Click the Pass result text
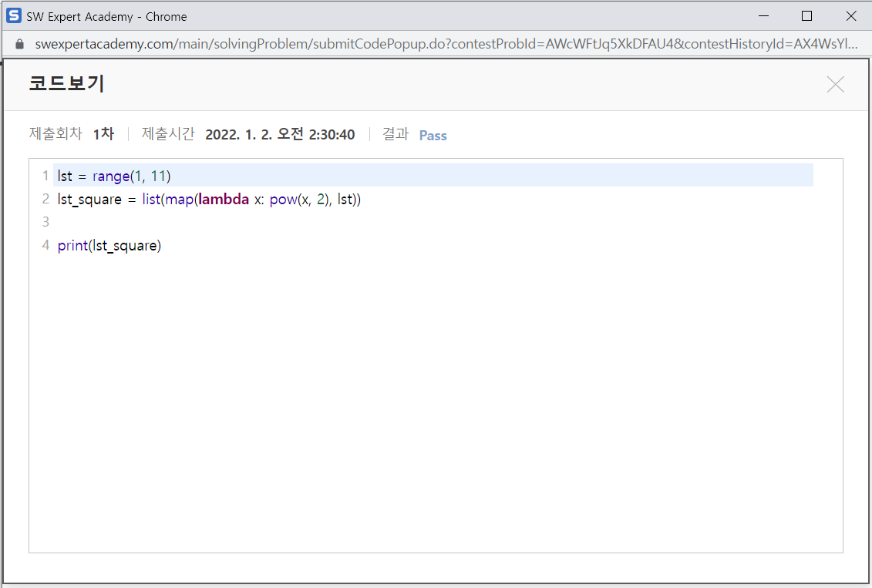 (433, 136)
